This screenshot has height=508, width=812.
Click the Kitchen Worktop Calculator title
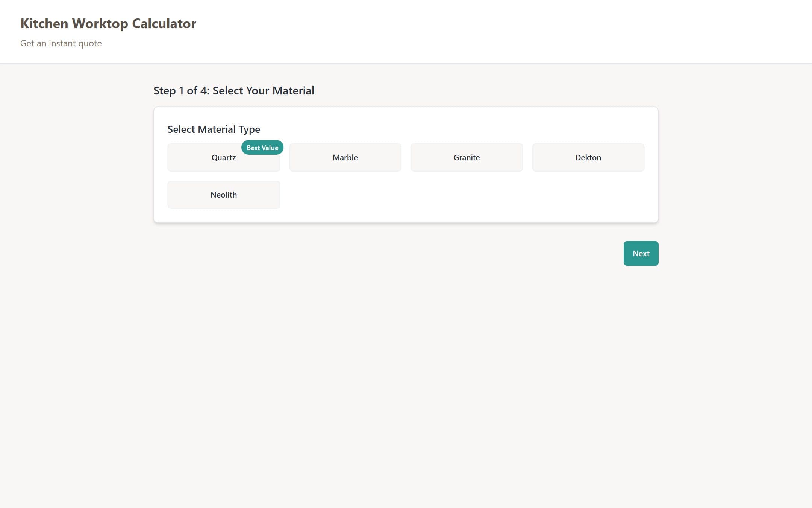(108, 24)
